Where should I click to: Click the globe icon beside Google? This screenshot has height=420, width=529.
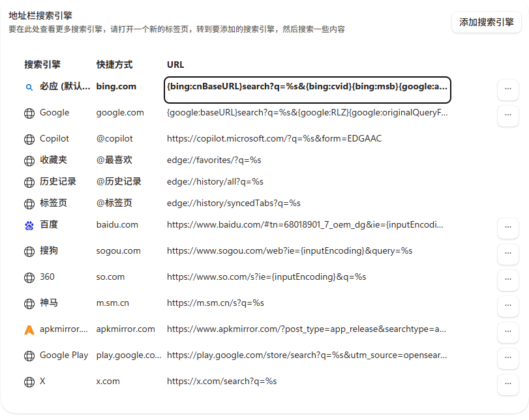[x=29, y=113]
